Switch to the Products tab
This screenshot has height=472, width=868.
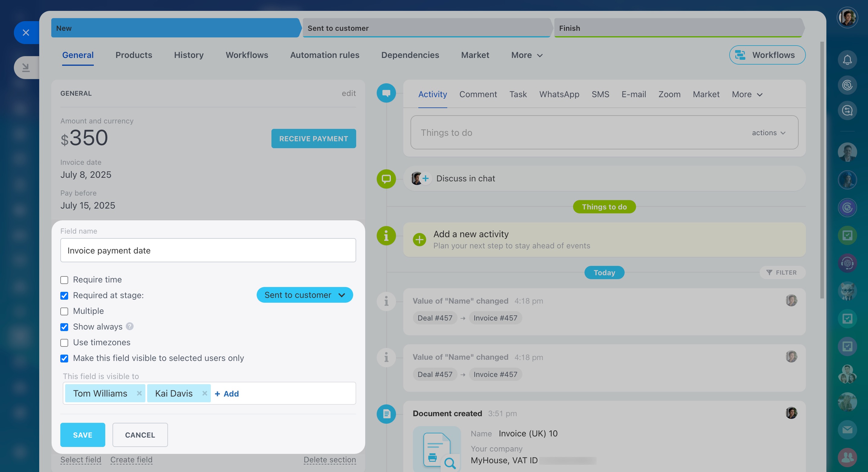pos(134,55)
